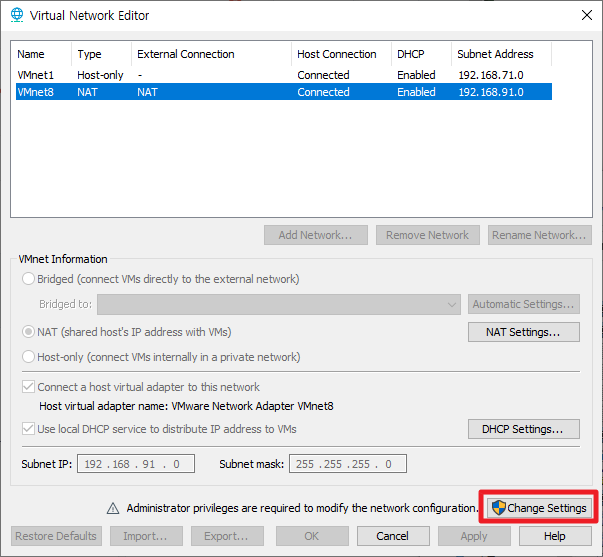Click the Cancel button

(393, 536)
